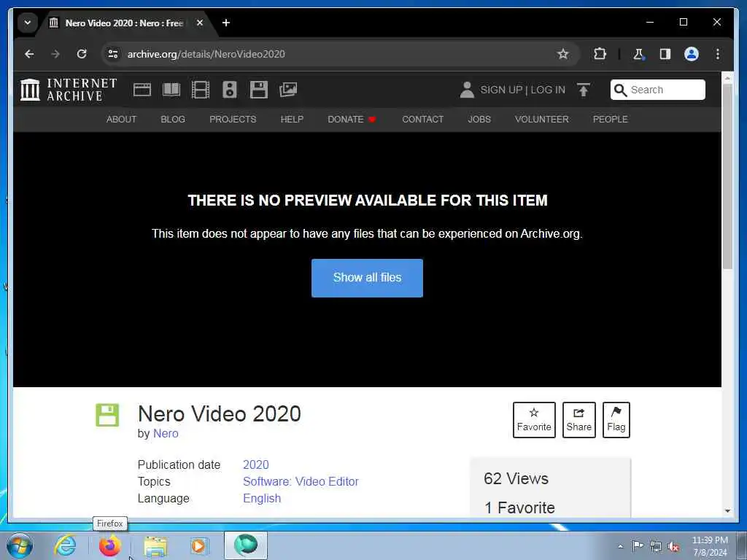Open the Software floppy disk icon
Image resolution: width=747 pixels, height=560 pixels.
259,90
